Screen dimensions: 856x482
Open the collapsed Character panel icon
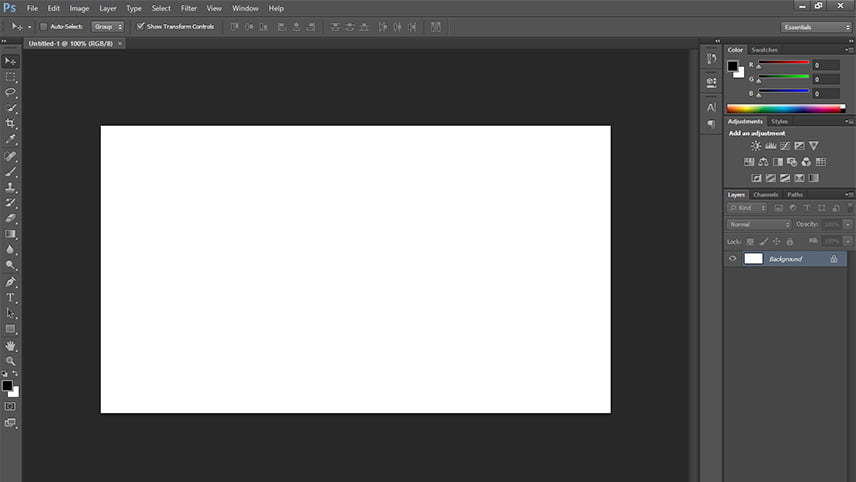[711, 107]
